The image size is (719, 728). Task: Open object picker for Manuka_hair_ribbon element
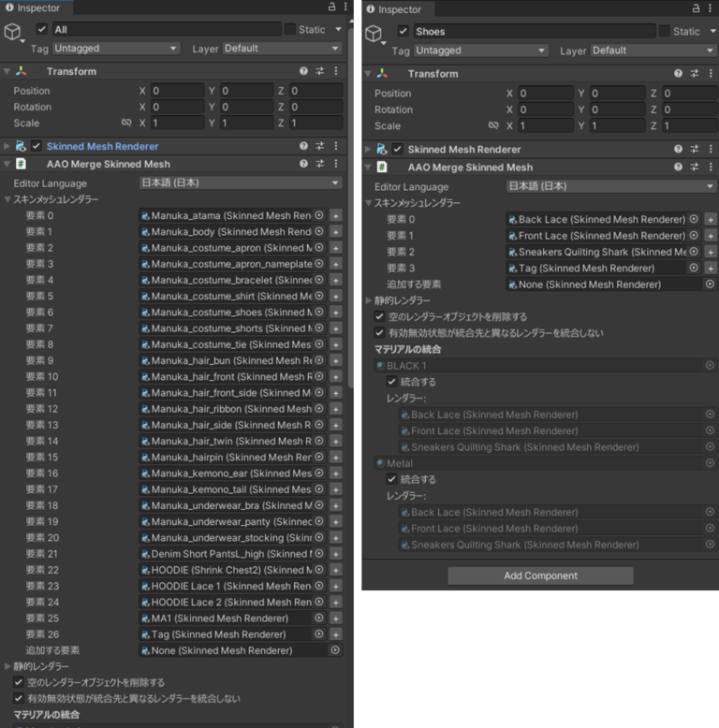tap(319, 409)
